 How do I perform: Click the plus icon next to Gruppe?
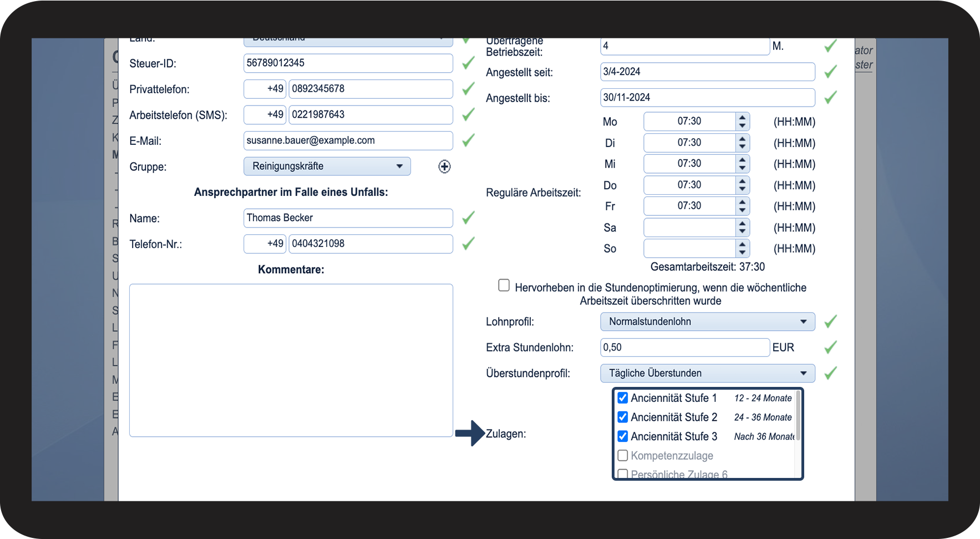(x=444, y=167)
